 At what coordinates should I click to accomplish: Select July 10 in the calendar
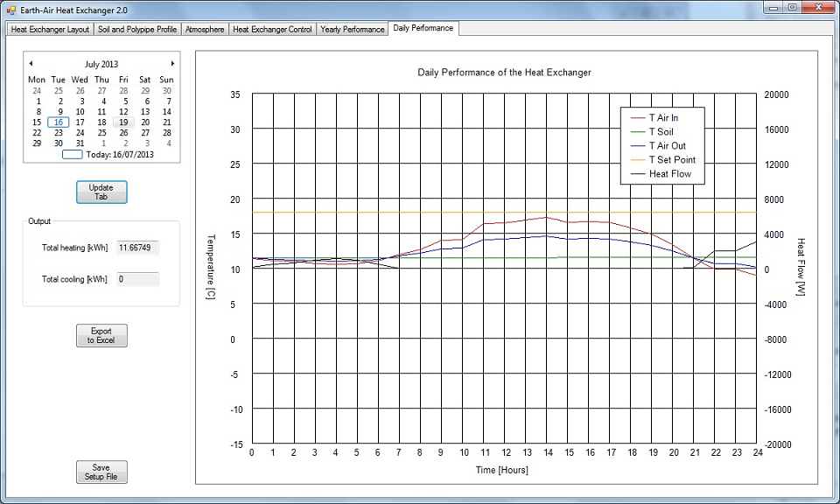[80, 112]
